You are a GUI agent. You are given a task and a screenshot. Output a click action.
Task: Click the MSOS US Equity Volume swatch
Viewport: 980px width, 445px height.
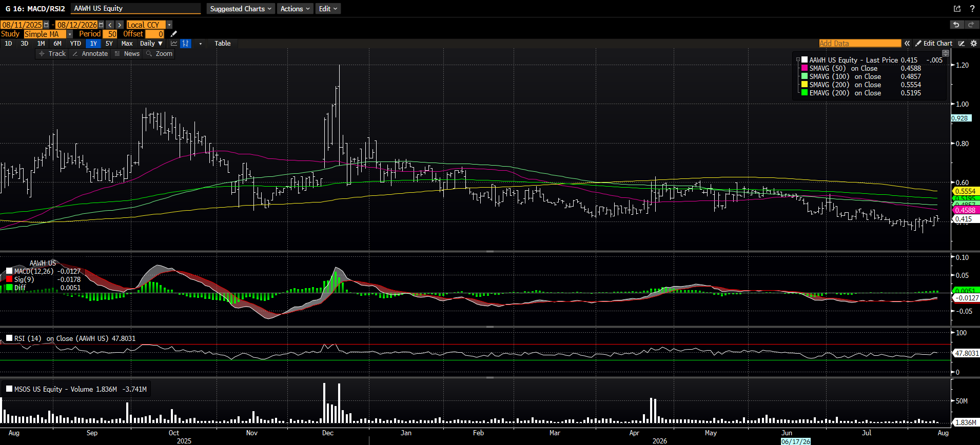point(9,389)
